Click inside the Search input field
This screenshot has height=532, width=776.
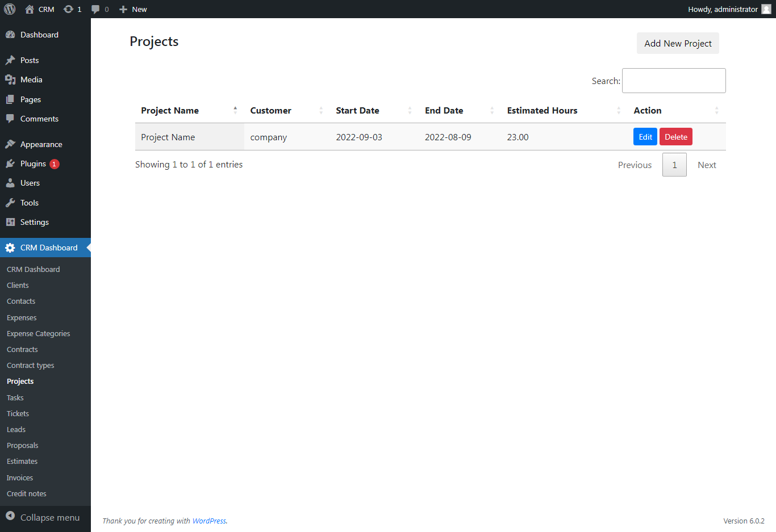coord(674,81)
